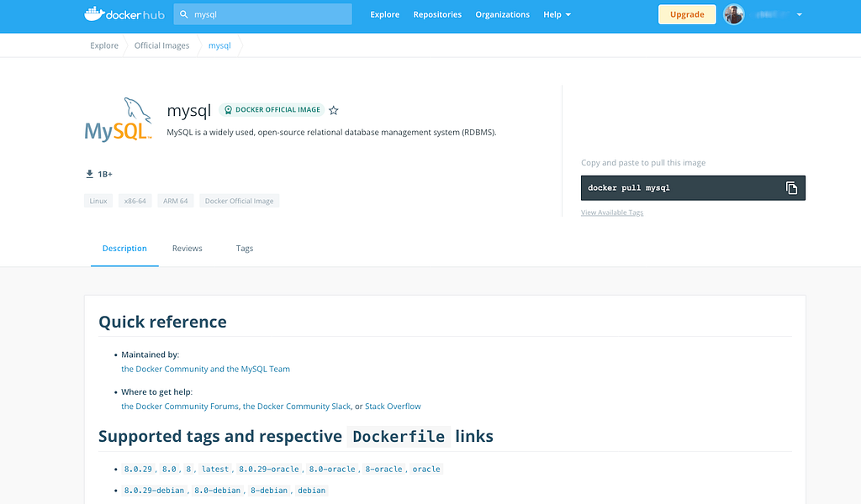Open the 8.0-debian tag link

(x=218, y=491)
